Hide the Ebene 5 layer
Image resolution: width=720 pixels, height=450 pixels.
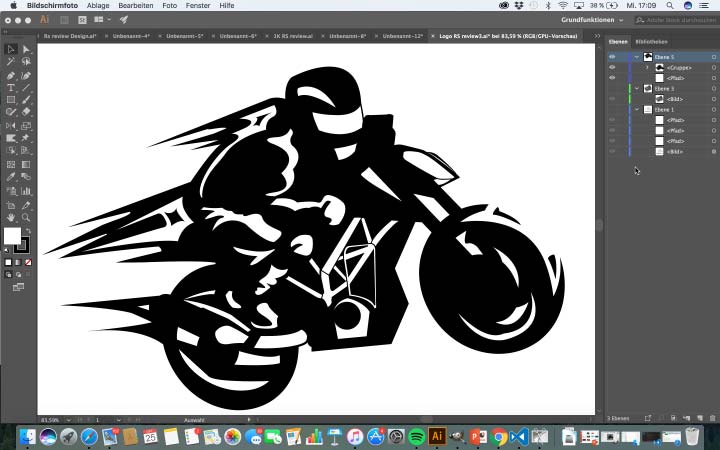(x=612, y=57)
